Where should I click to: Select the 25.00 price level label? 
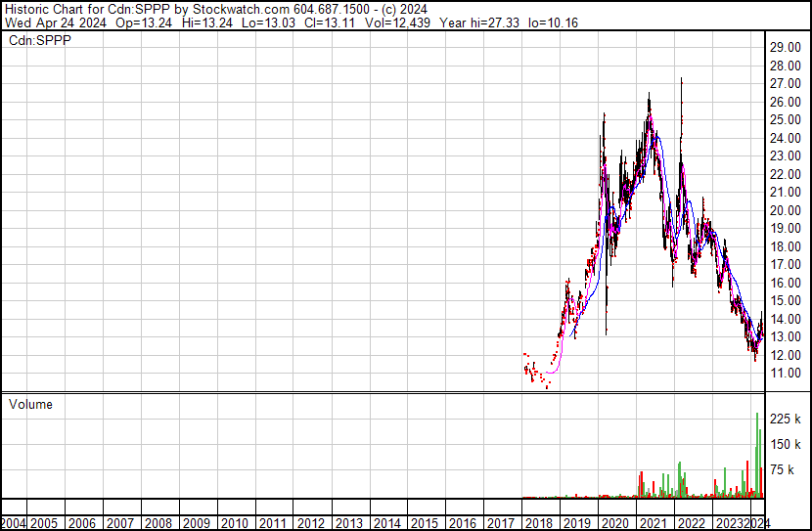(x=785, y=119)
